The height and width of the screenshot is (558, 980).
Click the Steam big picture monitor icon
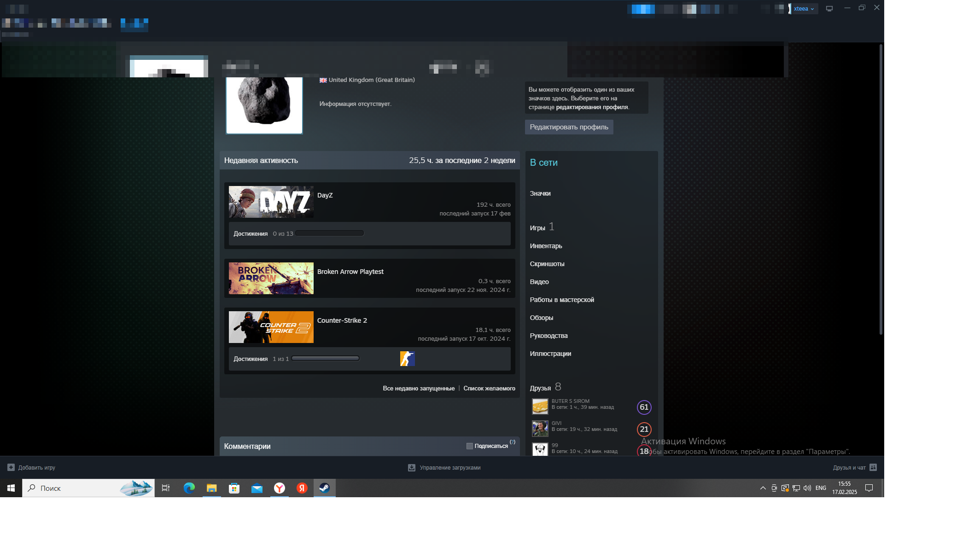tap(829, 8)
